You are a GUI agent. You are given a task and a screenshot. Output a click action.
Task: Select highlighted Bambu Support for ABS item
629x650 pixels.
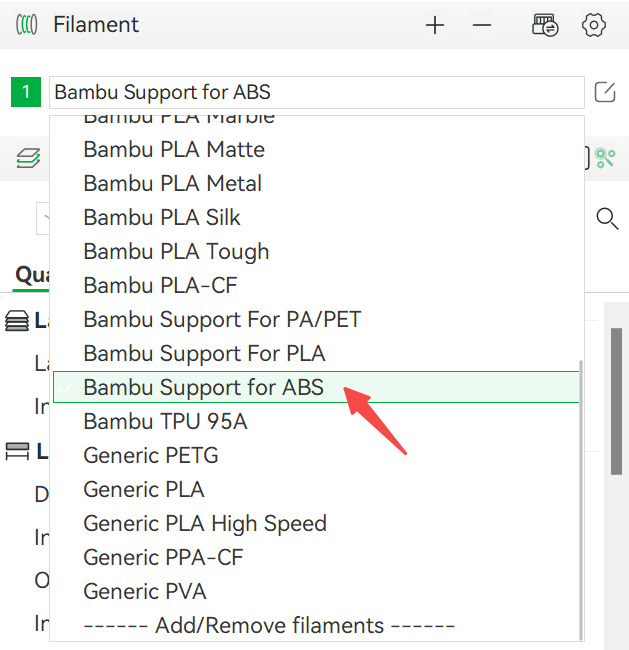coord(316,387)
